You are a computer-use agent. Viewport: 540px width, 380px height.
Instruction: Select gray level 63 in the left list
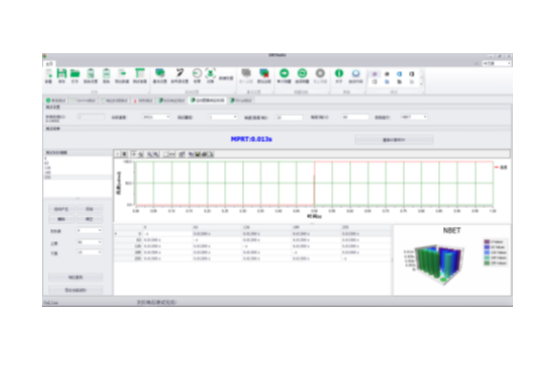pos(77,163)
